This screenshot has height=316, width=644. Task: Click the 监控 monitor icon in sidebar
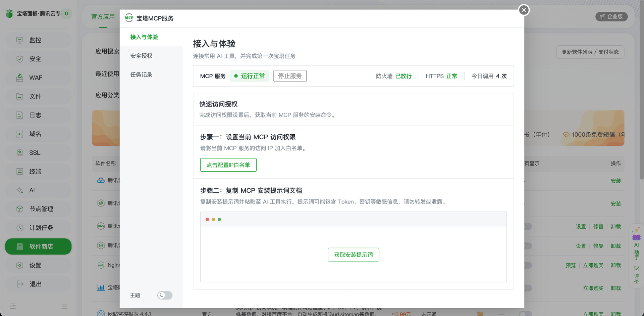pyautogui.click(x=20, y=40)
